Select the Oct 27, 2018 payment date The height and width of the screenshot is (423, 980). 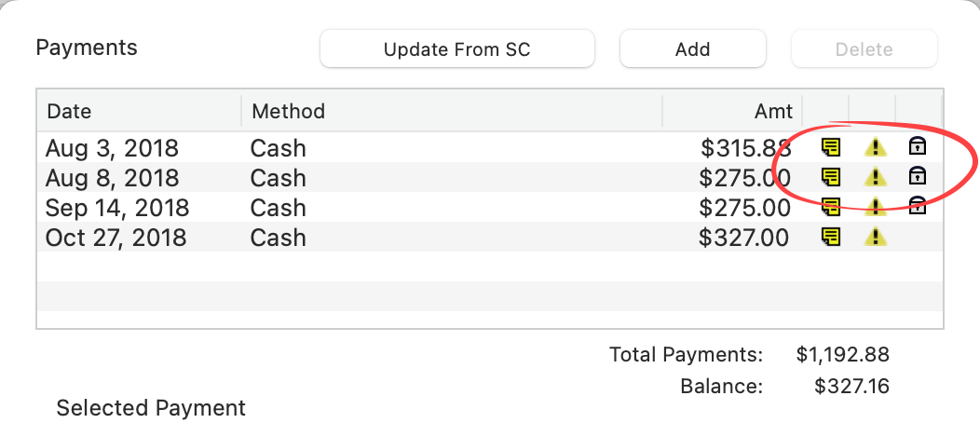(116, 238)
